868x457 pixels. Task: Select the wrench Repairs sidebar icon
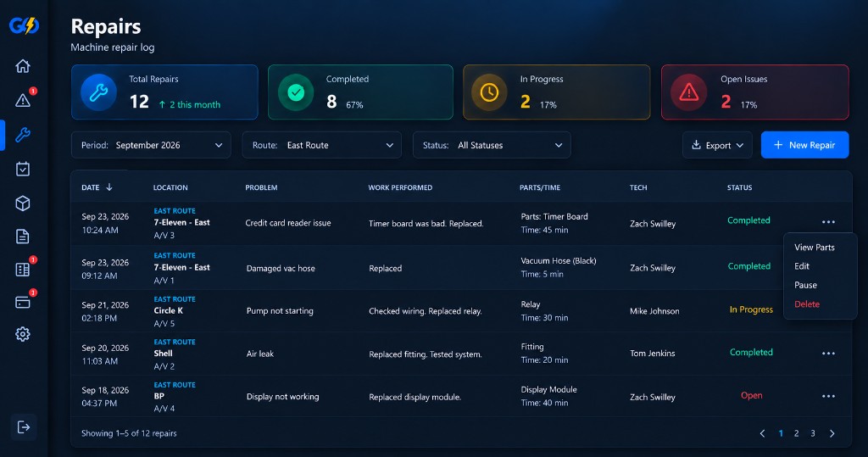click(23, 135)
